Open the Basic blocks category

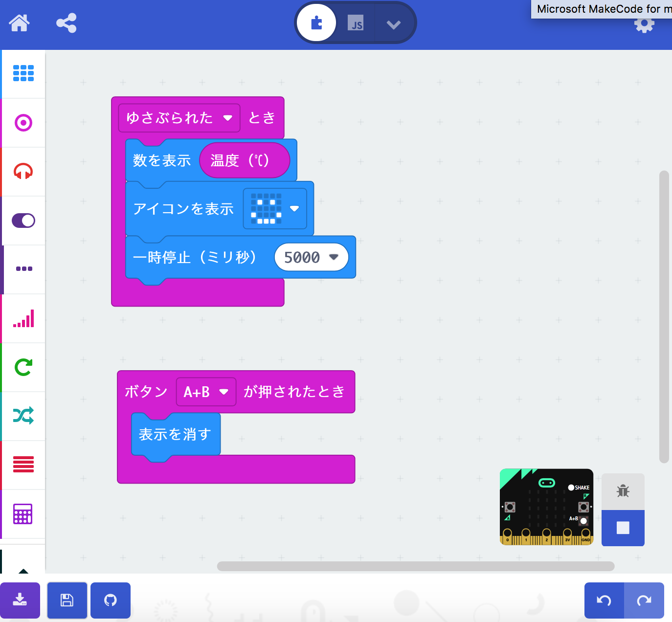(23, 73)
